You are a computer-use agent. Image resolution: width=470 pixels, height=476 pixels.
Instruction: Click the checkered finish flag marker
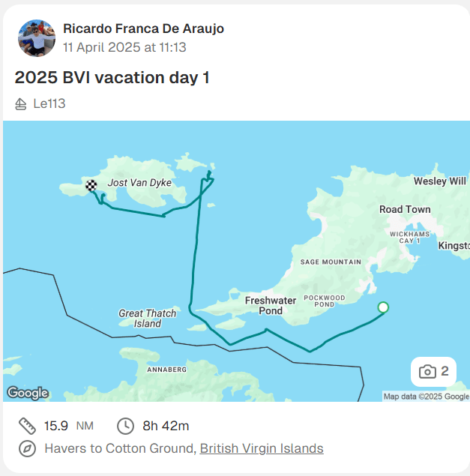coord(91,186)
